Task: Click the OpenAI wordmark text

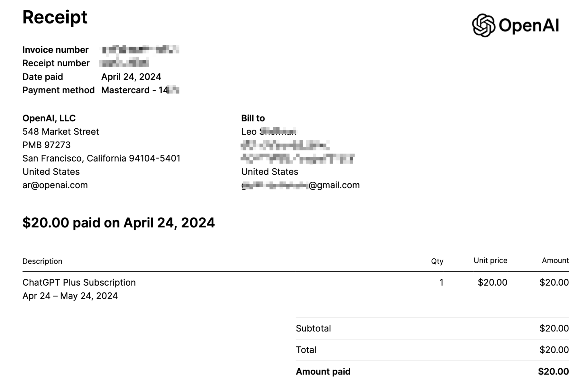Action: tap(529, 25)
